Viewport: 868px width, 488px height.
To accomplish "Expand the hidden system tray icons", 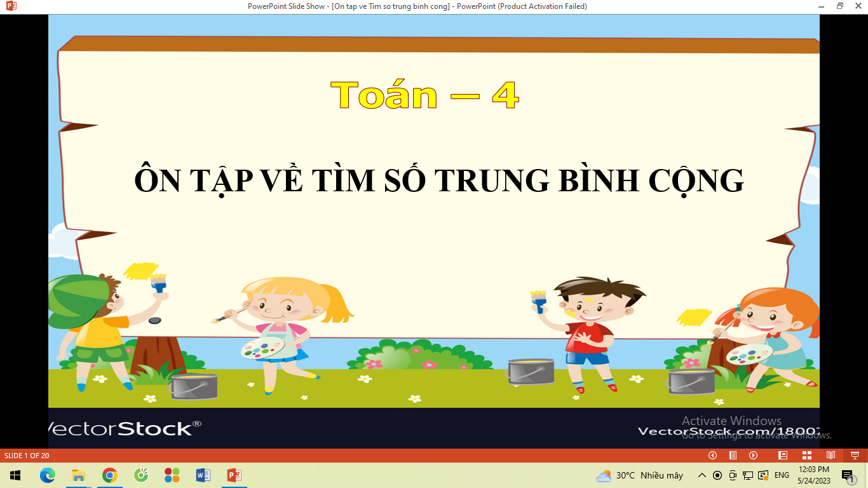I will tap(702, 475).
